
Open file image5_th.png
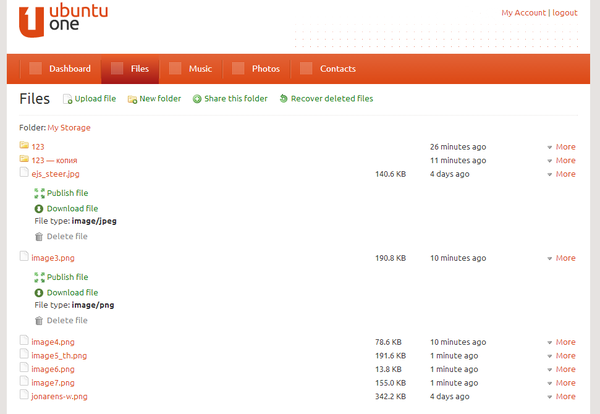click(59, 356)
